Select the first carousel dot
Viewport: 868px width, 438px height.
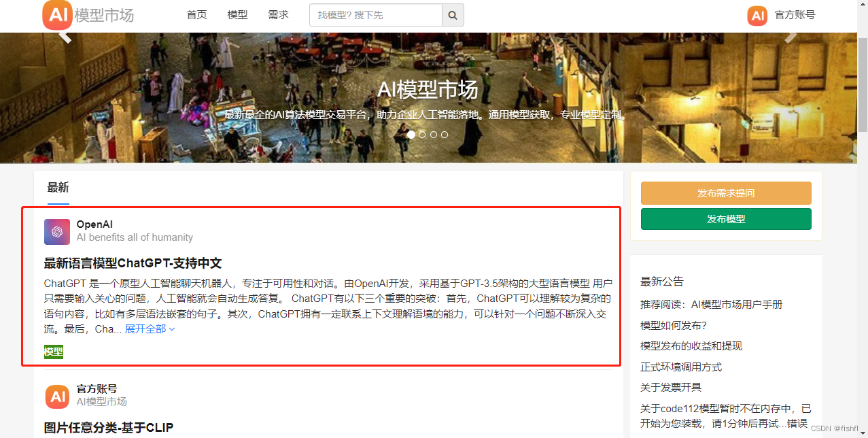(411, 135)
